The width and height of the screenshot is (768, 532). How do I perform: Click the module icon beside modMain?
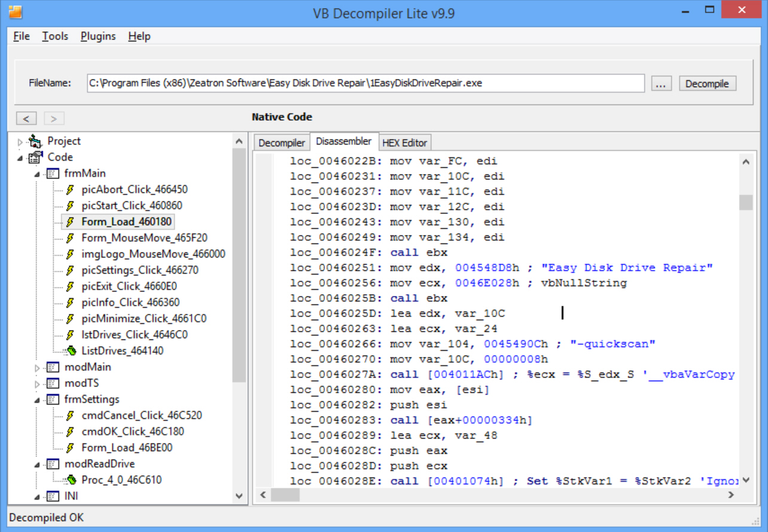[x=53, y=367]
